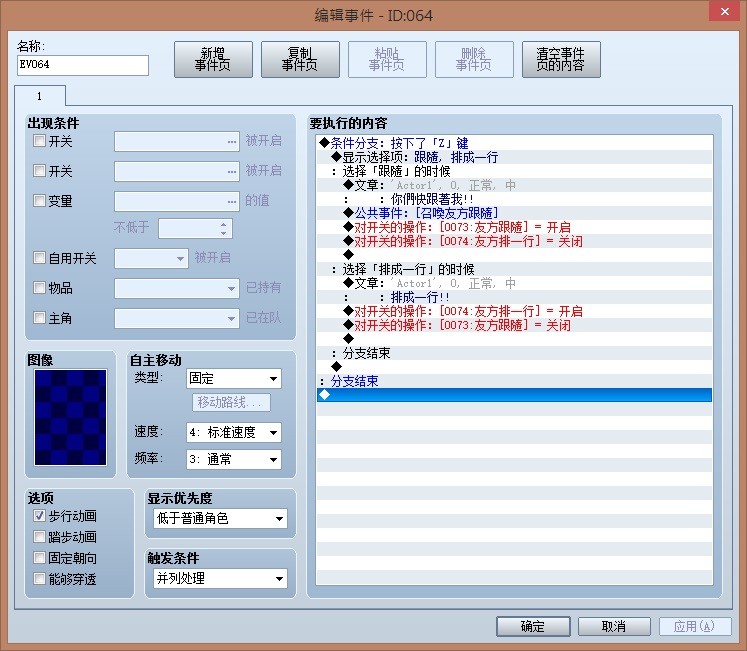Check the 踏步动画 option
This screenshot has width=747, height=651.
[x=40, y=537]
